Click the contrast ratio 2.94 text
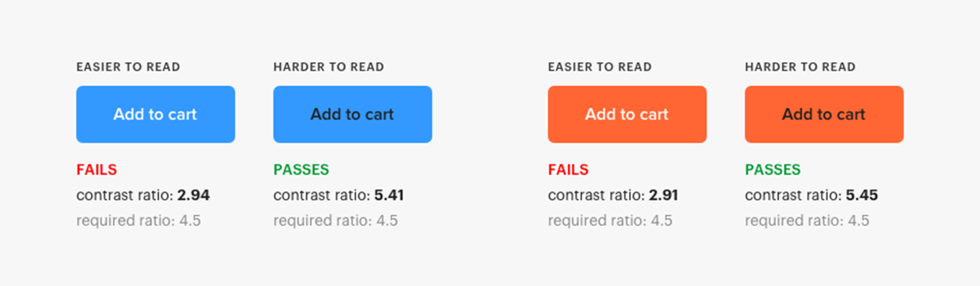The image size is (980, 286). tap(143, 195)
